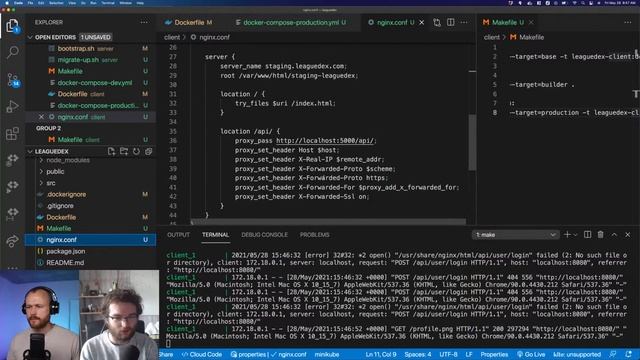This screenshot has height=360, width=640.
Task: Open the Explorer view in activity bar
Action: click(x=12, y=26)
